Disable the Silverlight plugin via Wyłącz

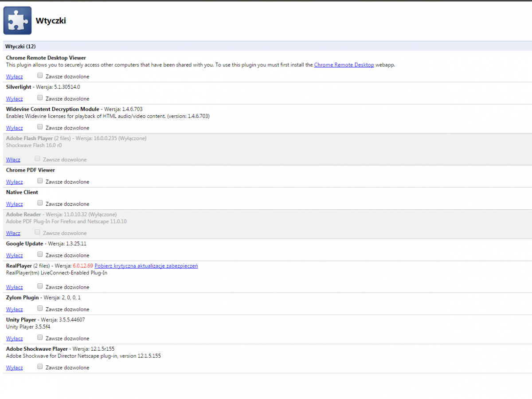(x=14, y=99)
